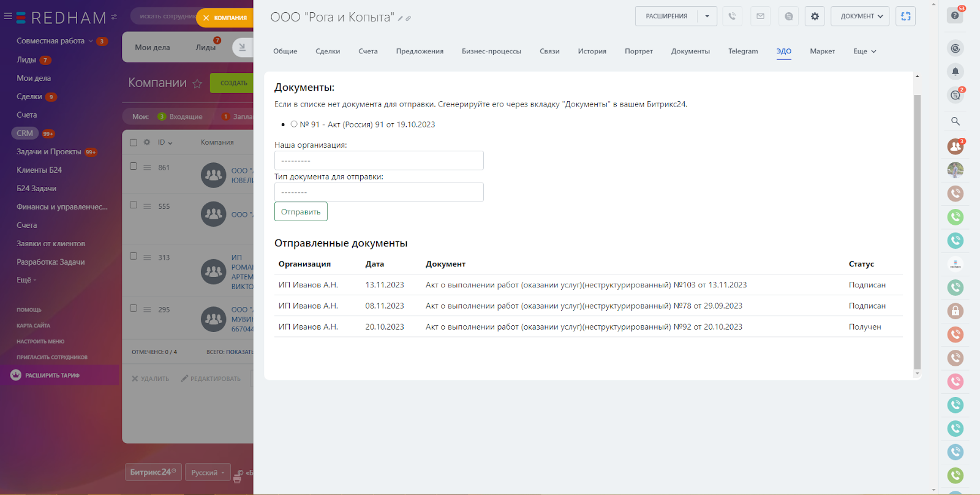This screenshot has height=495, width=980.
Task: Open Тип документа для отправки dropdown
Action: pos(379,192)
